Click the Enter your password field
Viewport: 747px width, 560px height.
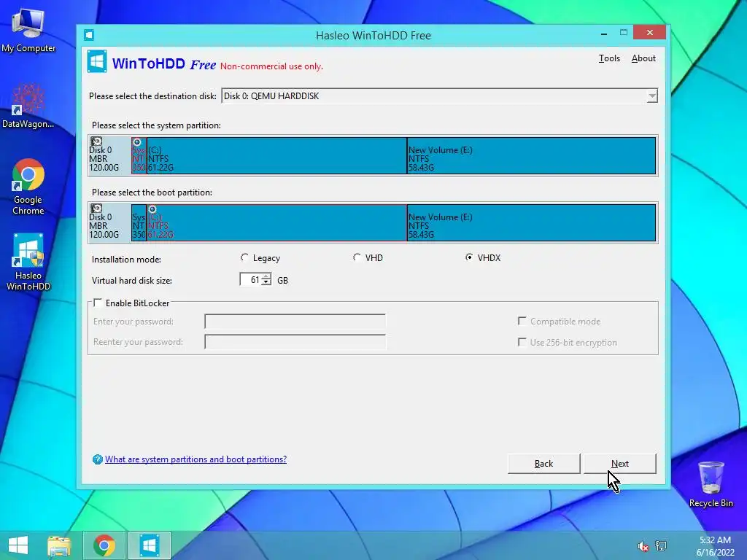[x=295, y=322]
